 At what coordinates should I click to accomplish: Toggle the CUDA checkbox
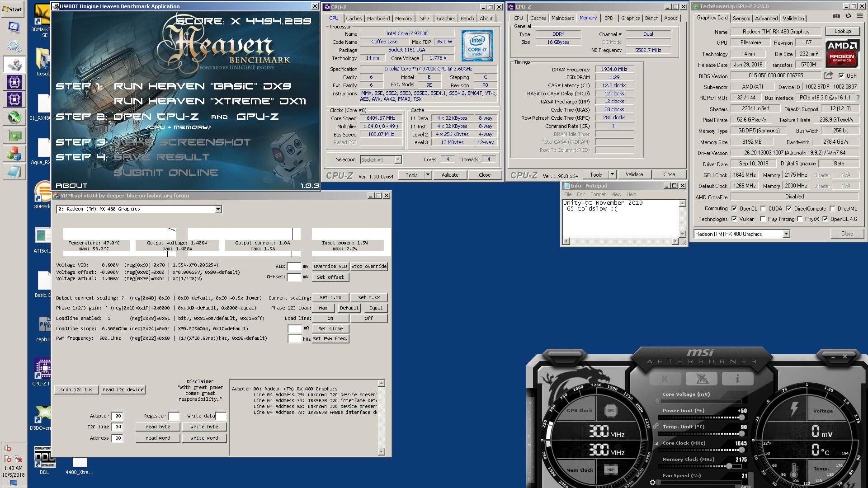coord(763,209)
